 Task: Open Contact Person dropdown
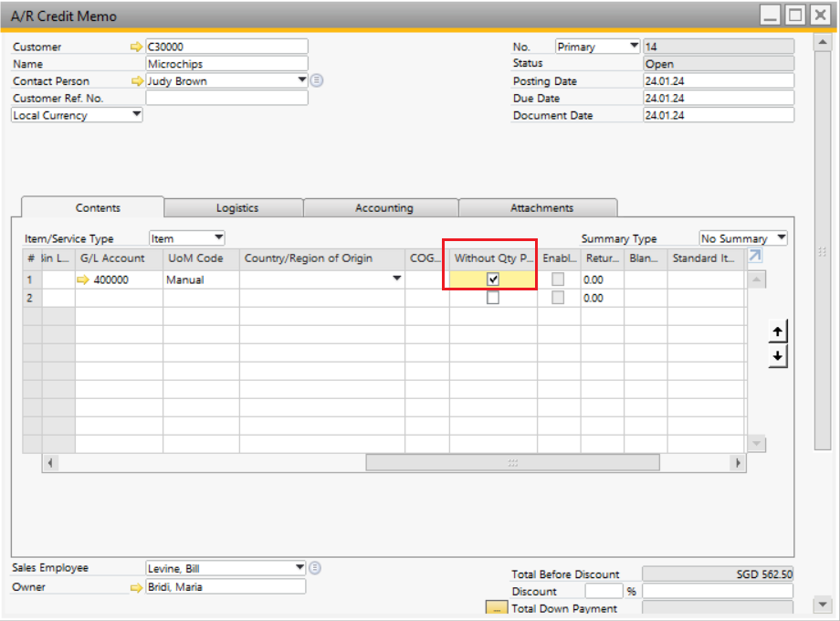coord(301,80)
